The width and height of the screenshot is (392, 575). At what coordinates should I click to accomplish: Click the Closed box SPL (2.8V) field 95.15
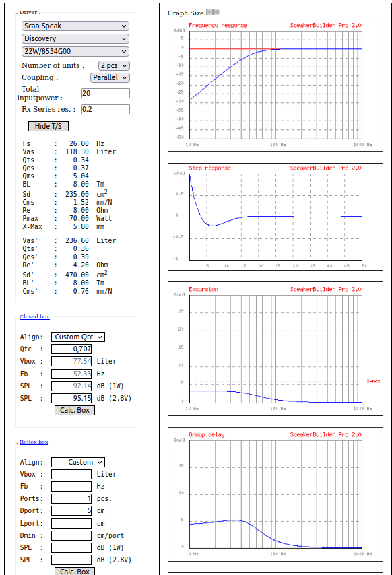tap(71, 398)
